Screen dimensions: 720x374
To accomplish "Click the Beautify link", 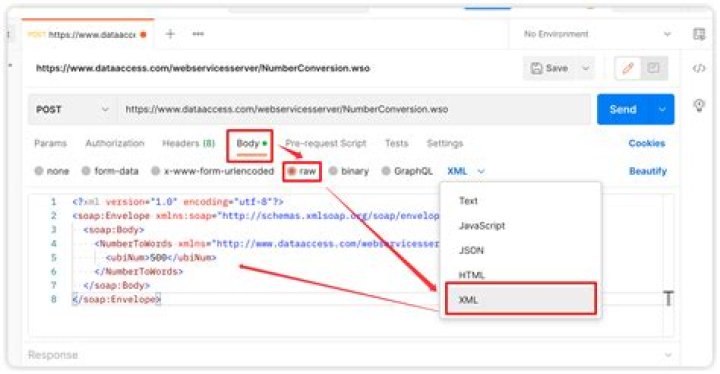I will pos(647,171).
